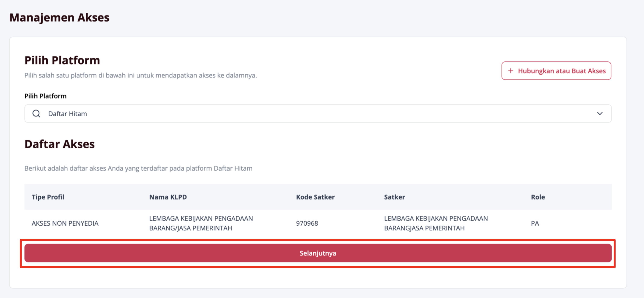Click the Berikut adalah daftar akses description text

(x=138, y=168)
